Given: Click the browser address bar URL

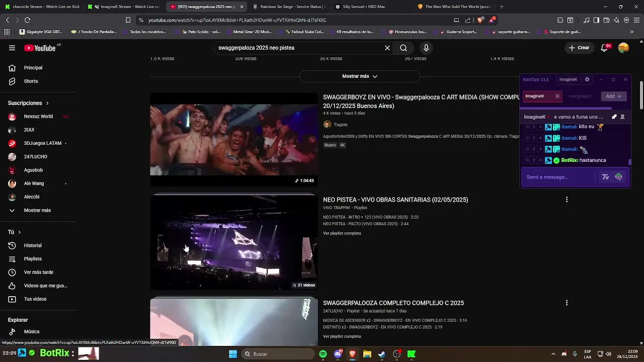Looking at the screenshot, I should tap(237, 20).
